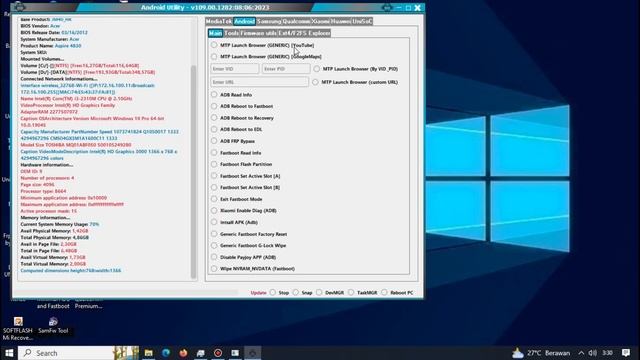The height and width of the screenshot is (360, 640).
Task: Launch Firefox from the taskbar
Action: coord(183,353)
